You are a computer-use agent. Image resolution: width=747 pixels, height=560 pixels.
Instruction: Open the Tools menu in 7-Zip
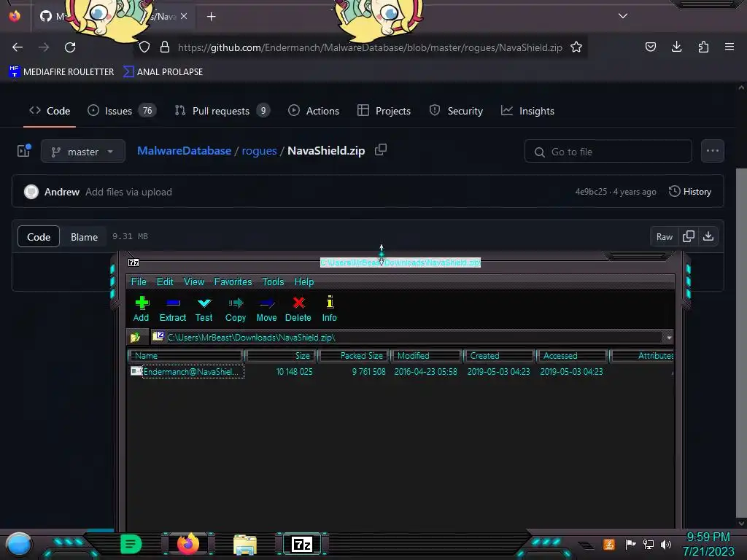point(273,281)
